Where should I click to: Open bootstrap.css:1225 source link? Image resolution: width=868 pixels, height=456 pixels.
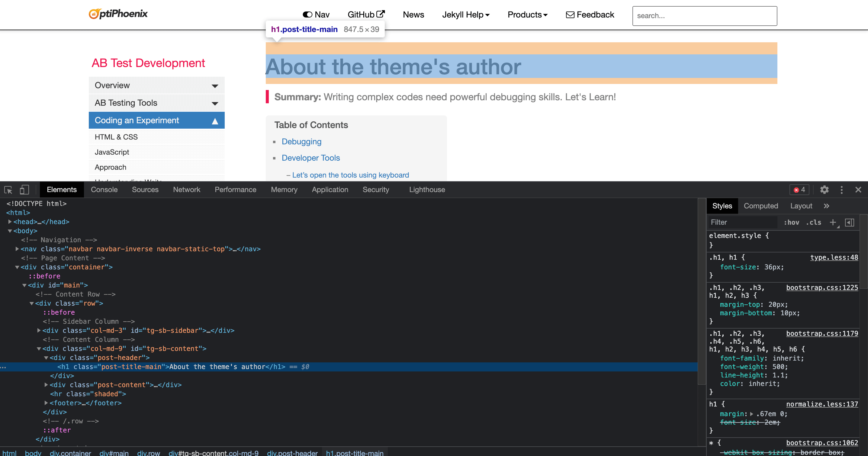click(822, 287)
